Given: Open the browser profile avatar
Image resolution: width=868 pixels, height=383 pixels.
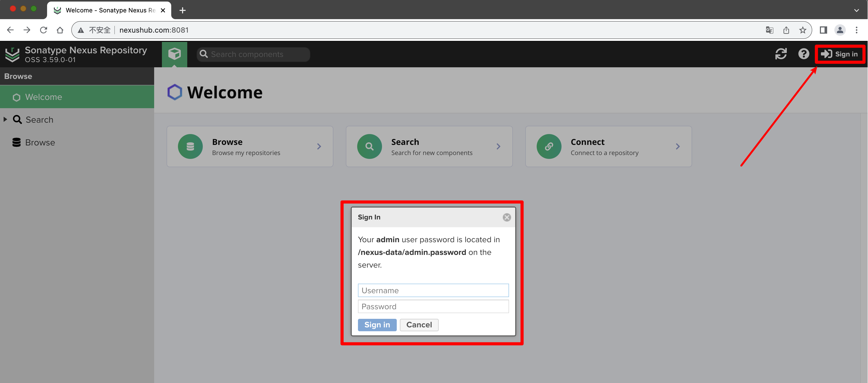Looking at the screenshot, I should [x=840, y=30].
